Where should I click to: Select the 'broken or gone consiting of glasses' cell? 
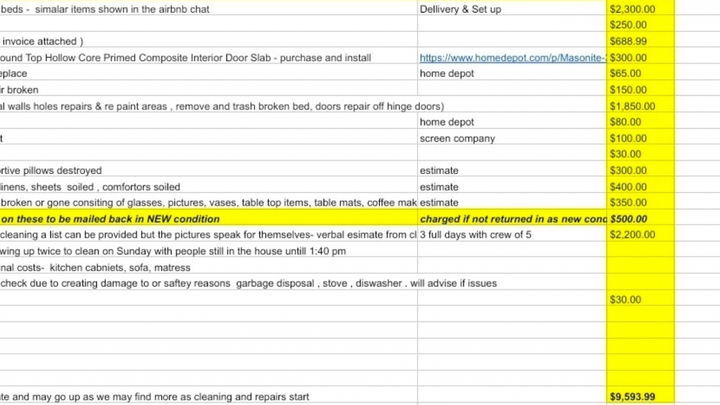(x=208, y=202)
